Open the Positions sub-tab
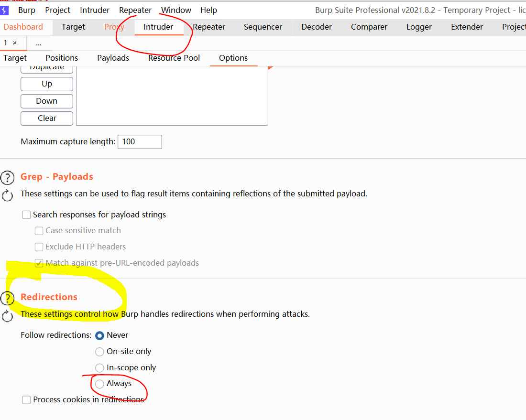Image resolution: width=526 pixels, height=420 pixels. point(62,58)
